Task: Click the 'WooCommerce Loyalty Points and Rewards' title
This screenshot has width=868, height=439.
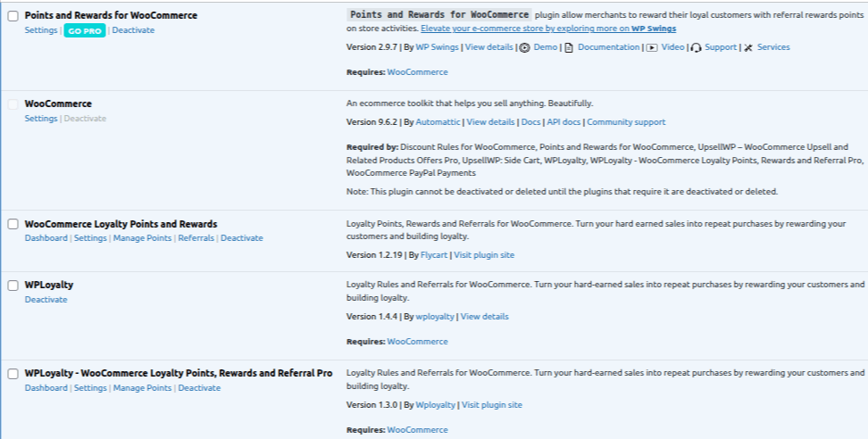Action: [121, 224]
